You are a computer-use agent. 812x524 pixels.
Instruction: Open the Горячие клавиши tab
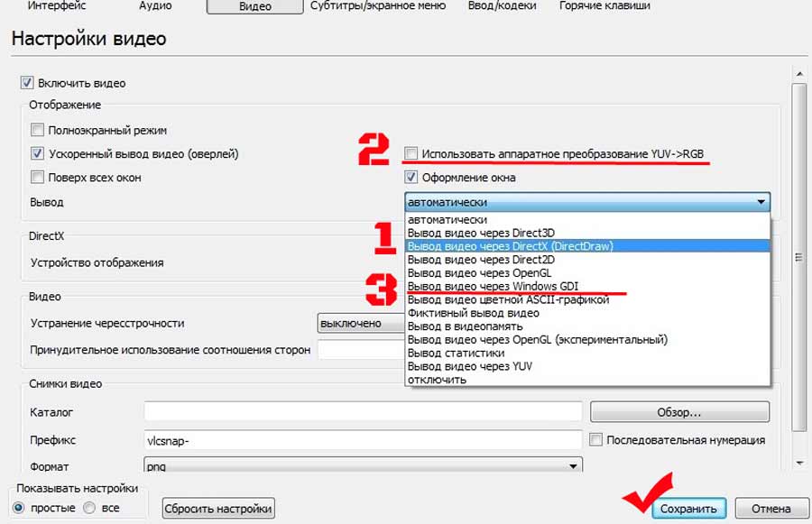click(x=604, y=6)
